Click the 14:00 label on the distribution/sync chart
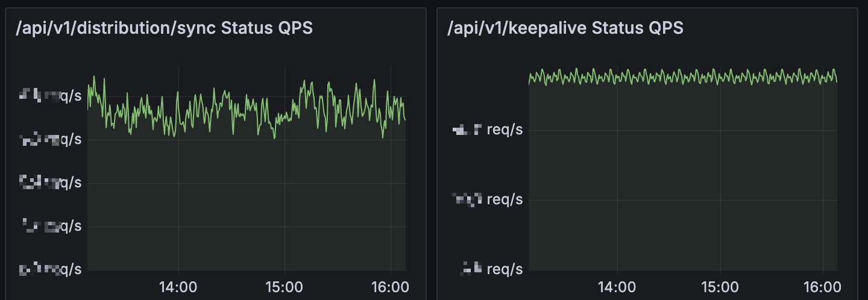Image resolution: width=868 pixels, height=300 pixels. 179,286
